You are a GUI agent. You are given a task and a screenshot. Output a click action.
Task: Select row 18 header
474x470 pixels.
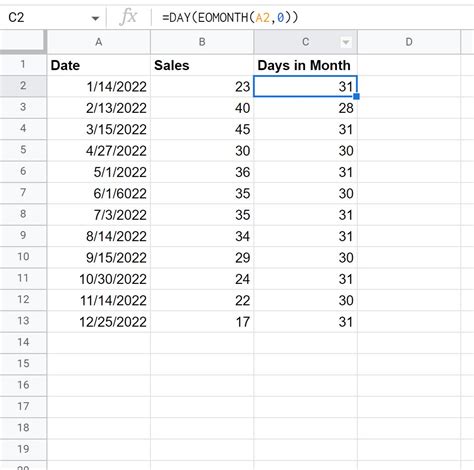pyautogui.click(x=23, y=428)
